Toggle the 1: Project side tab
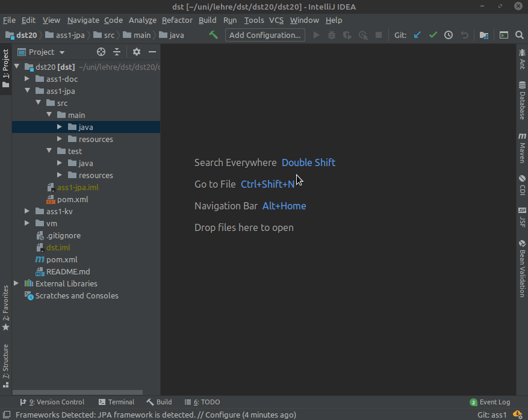The width and height of the screenshot is (528, 420). (6, 69)
